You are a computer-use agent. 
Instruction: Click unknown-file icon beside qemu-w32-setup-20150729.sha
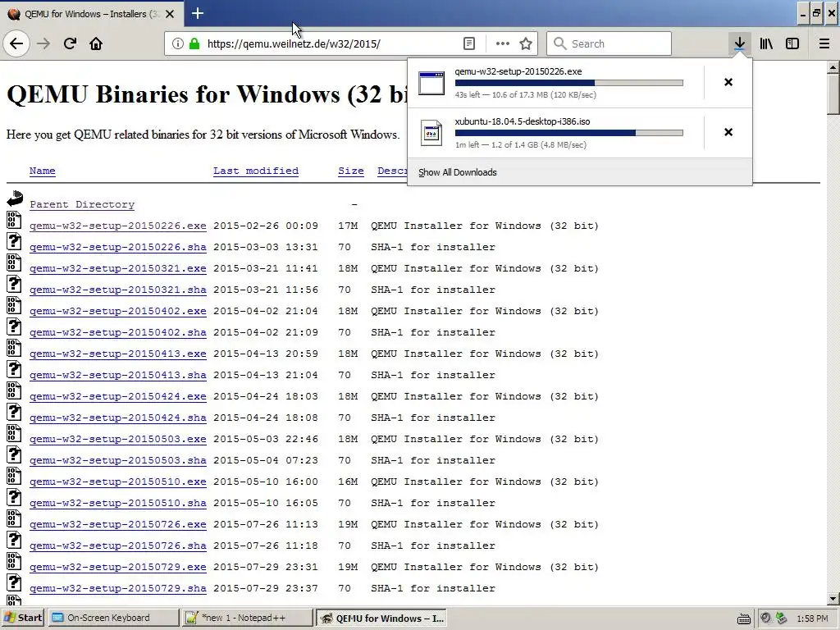(x=14, y=583)
